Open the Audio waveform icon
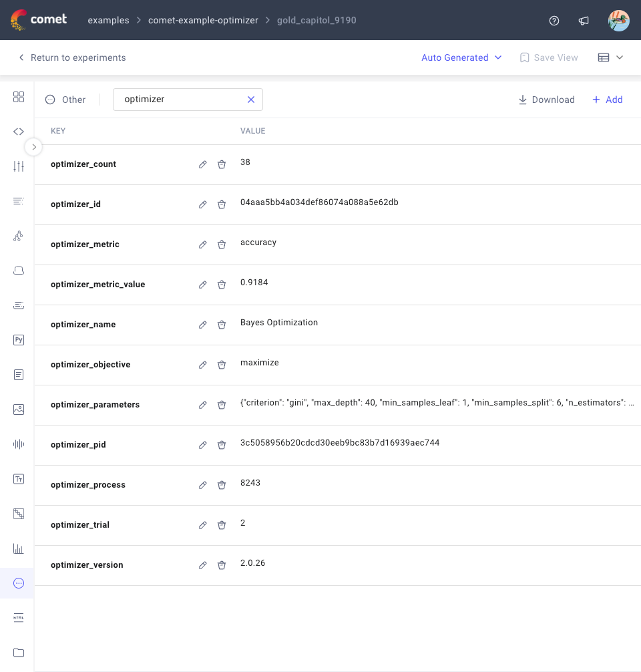The image size is (641, 672). [x=19, y=444]
